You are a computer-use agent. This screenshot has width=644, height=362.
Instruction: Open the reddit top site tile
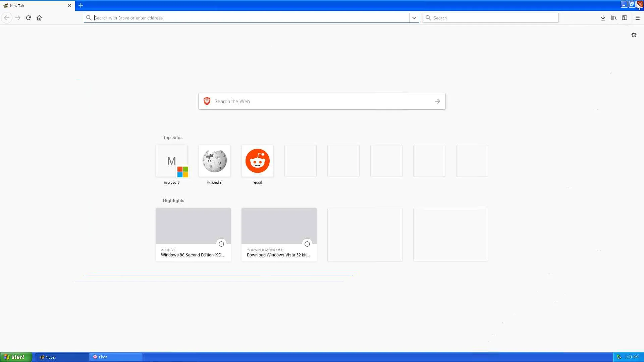258,161
